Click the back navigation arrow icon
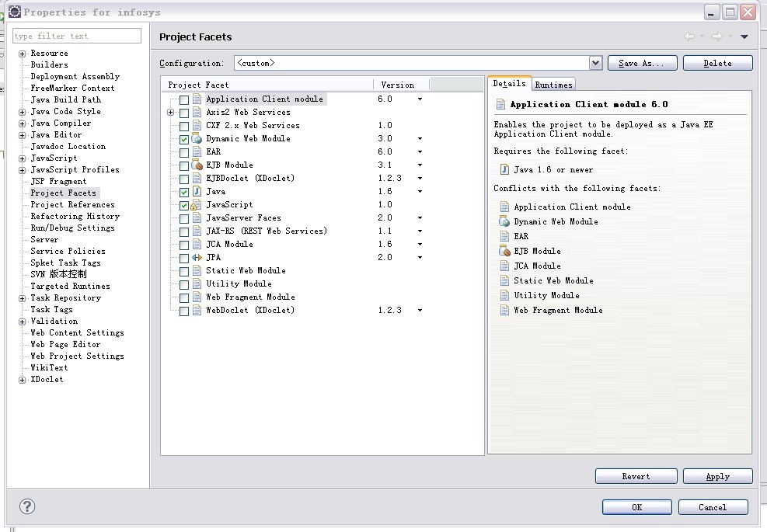767x532 pixels. click(x=689, y=37)
